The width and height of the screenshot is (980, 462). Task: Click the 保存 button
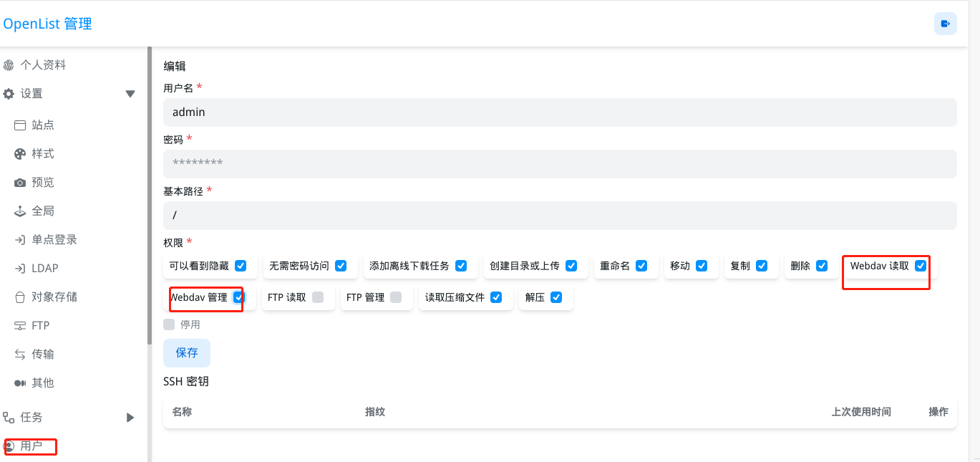coord(187,353)
